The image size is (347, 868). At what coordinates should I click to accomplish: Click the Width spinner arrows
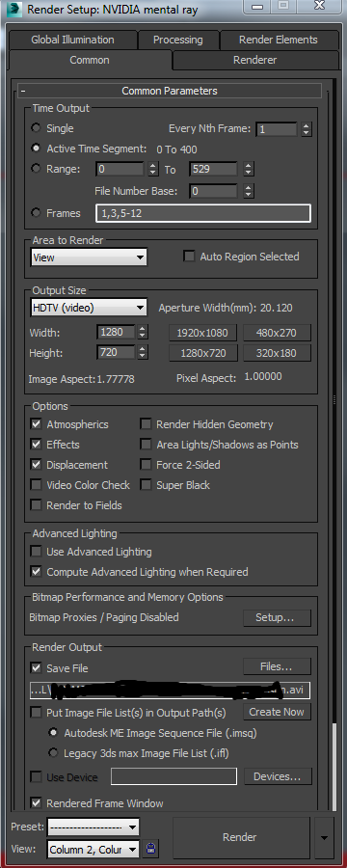click(x=143, y=332)
